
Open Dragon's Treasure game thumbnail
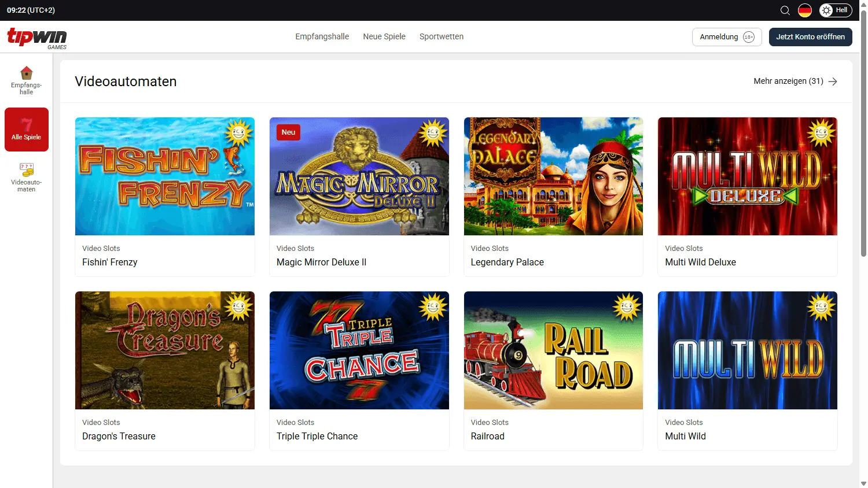tap(165, 350)
